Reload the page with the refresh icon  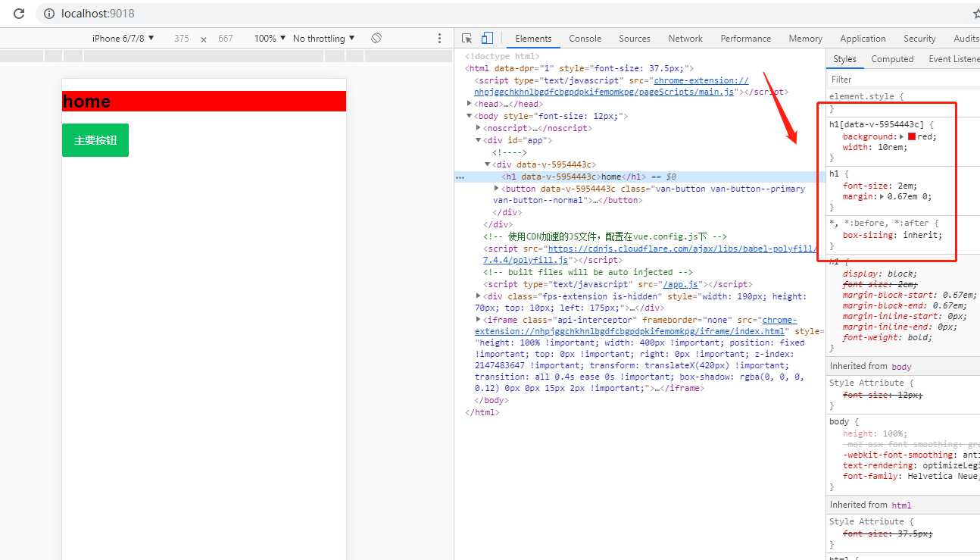click(19, 14)
